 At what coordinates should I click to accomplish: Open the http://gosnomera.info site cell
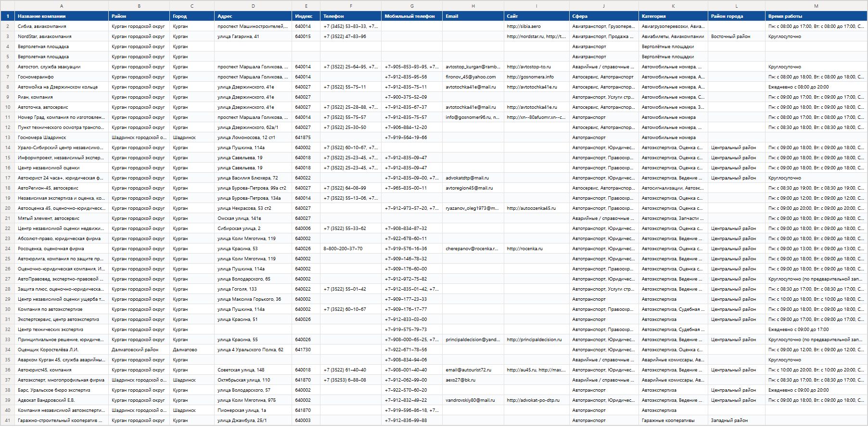tap(536, 77)
